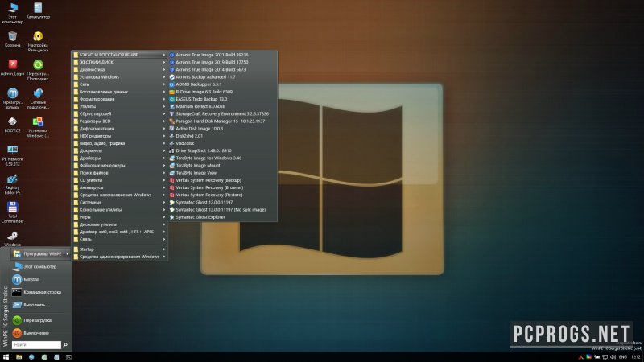This screenshot has height=362, width=644.
Task: Select Выполнить... in start menu
Action: tap(40, 305)
